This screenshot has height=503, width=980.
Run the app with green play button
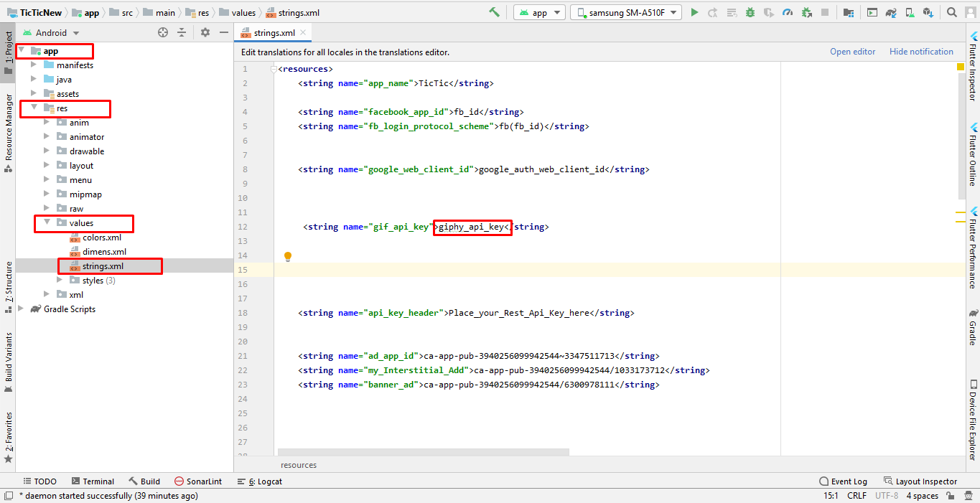tap(694, 12)
